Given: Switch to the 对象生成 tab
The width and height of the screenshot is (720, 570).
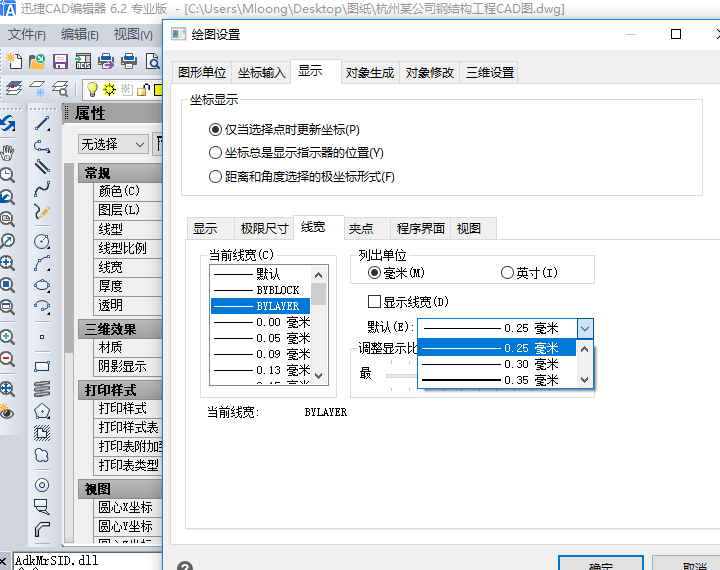Looking at the screenshot, I should pyautogui.click(x=370, y=73).
